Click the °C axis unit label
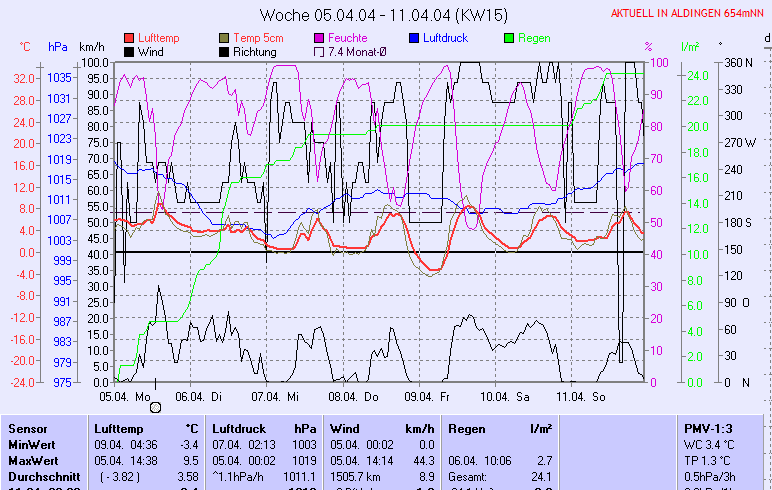 click(25, 47)
